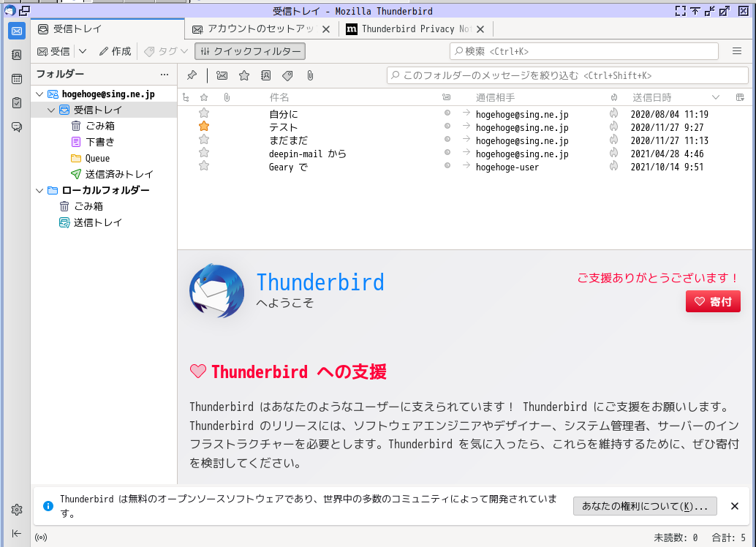Click the online status icon in status bar
Screen dimensions: 756x547
(41, 537)
